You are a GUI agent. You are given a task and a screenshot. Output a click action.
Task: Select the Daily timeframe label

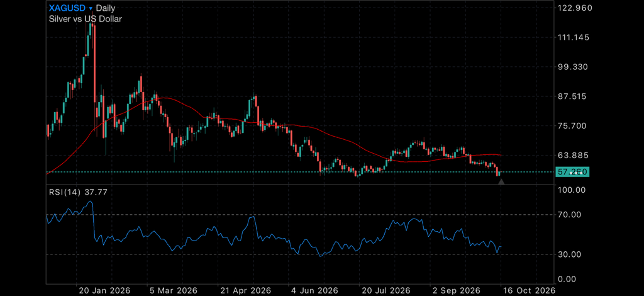point(106,8)
